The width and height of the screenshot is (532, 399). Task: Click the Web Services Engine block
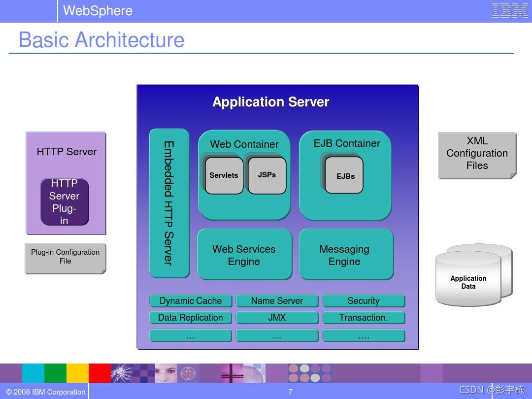244,254
